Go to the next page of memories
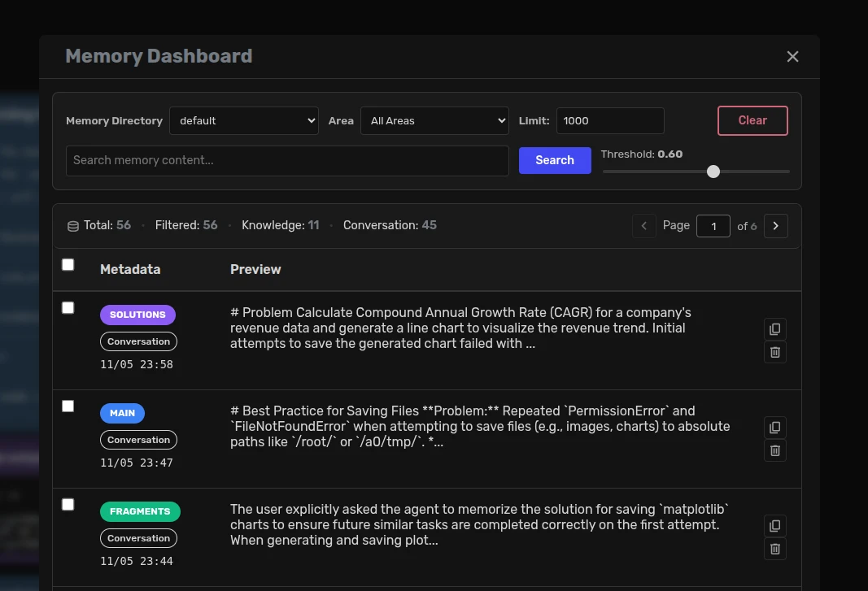The width and height of the screenshot is (868, 591). pos(775,226)
